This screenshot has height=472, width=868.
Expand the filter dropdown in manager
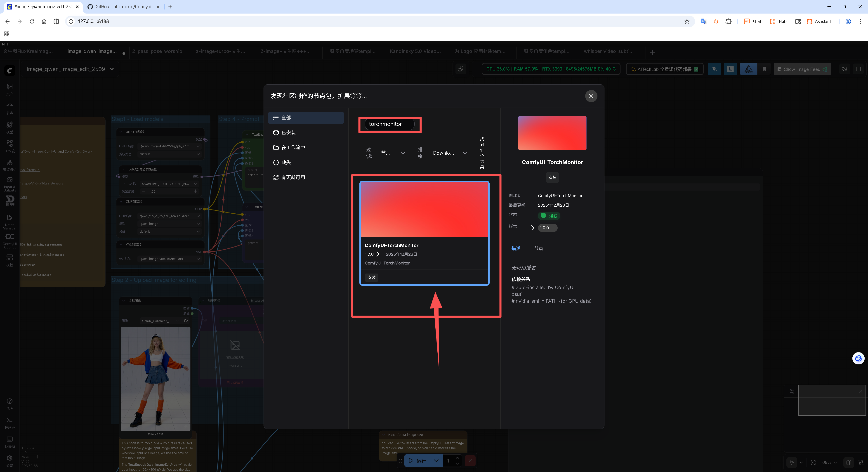pos(393,153)
